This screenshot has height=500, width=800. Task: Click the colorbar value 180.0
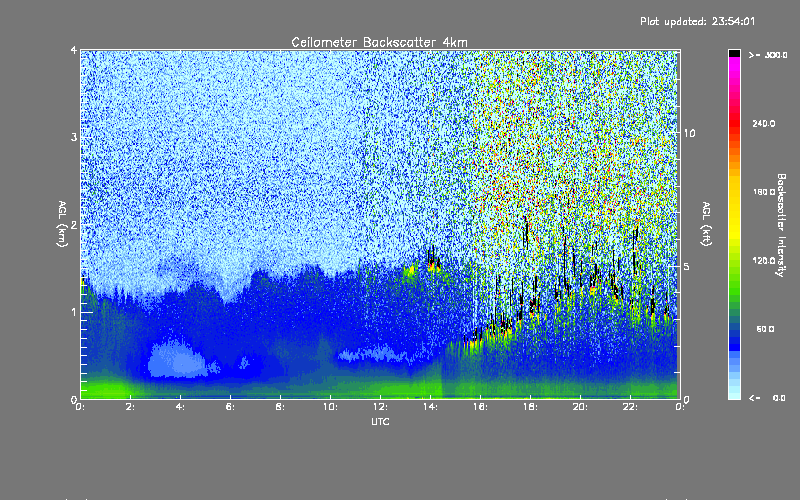click(x=764, y=192)
